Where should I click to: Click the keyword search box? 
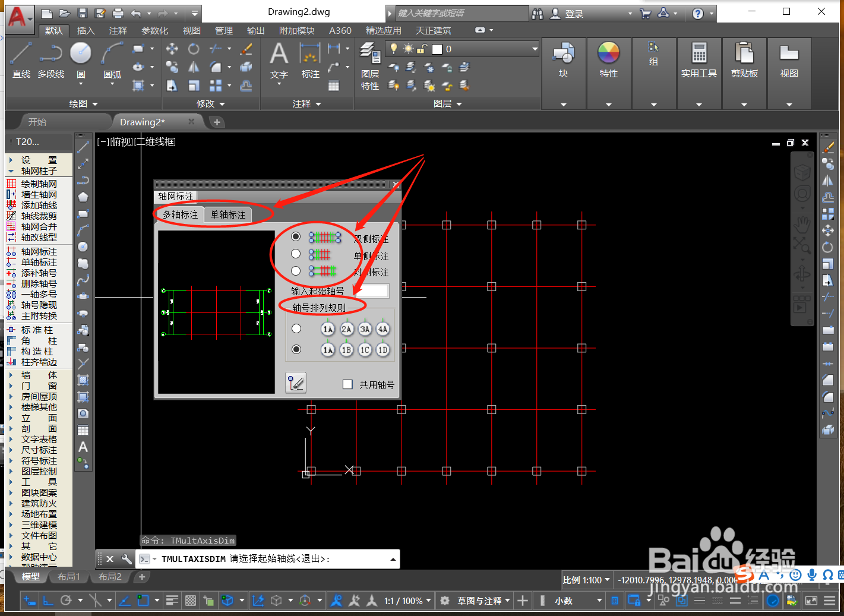point(461,13)
